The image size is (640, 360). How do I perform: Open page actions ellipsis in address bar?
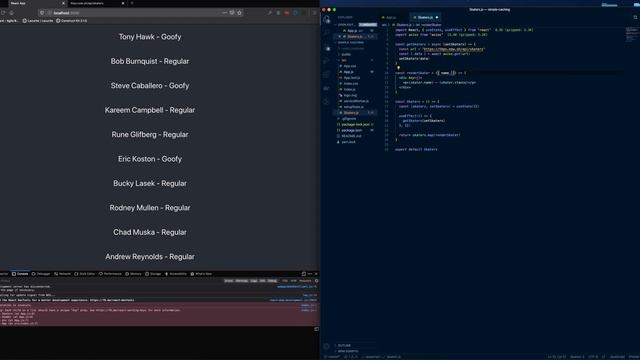pyautogui.click(x=224, y=13)
